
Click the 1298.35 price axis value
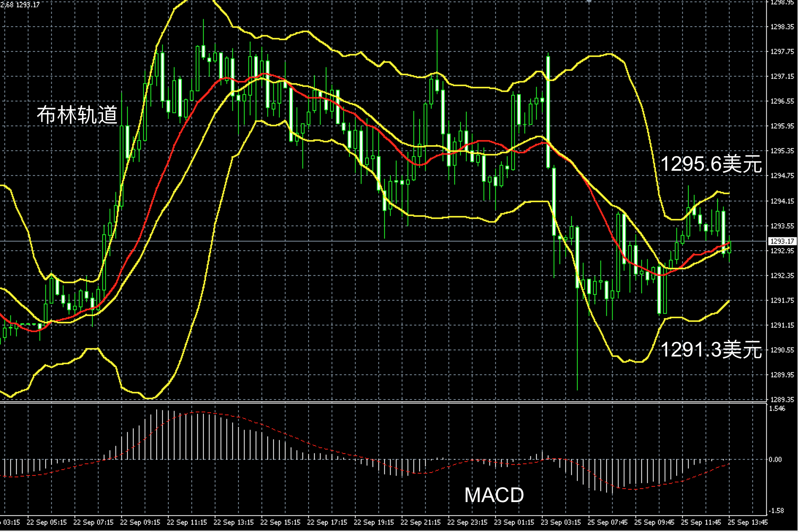[x=782, y=27]
